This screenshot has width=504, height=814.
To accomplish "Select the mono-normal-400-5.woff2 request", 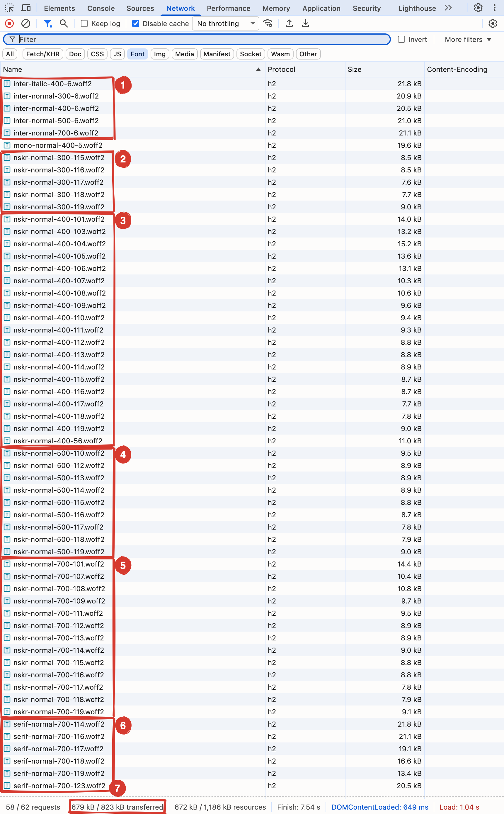I will 252,145.
